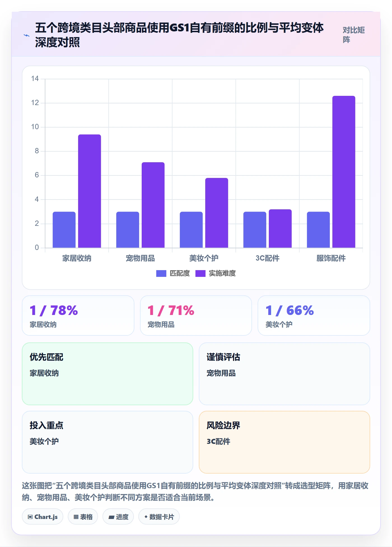Click the 实施难度 bar for 美妆个护
Image resolution: width=392 pixels, height=547 pixels.
click(x=217, y=213)
